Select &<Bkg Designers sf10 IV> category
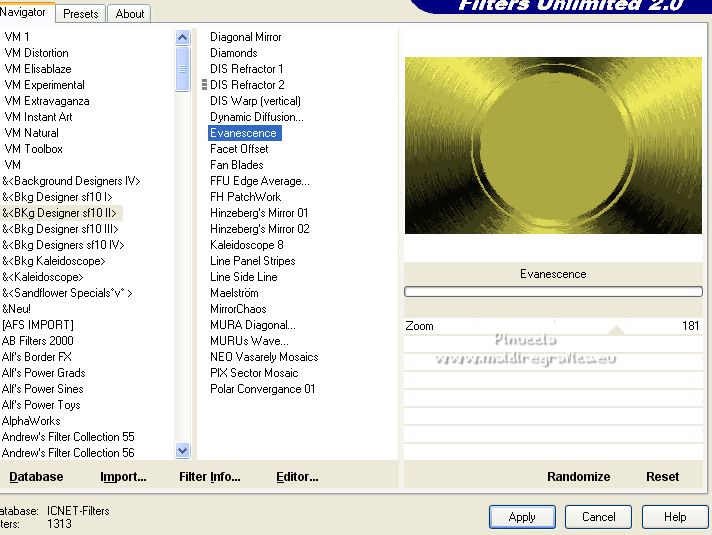The image size is (712, 535). pyautogui.click(x=63, y=245)
